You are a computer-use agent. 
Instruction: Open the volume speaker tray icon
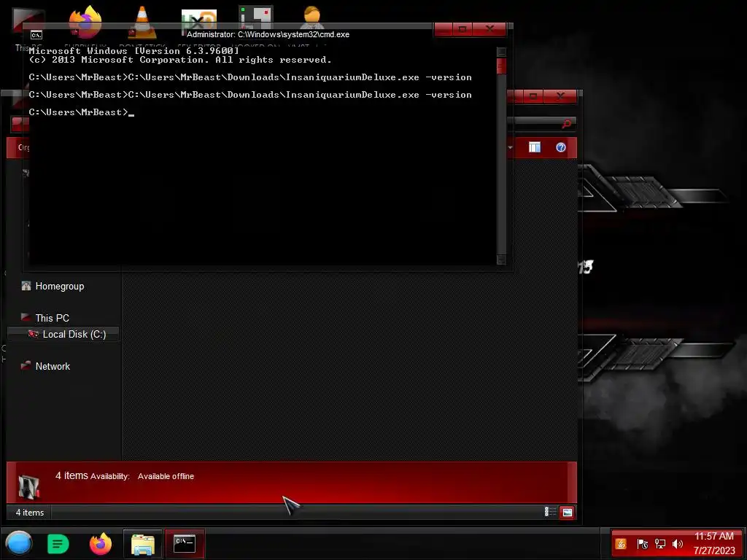678,544
